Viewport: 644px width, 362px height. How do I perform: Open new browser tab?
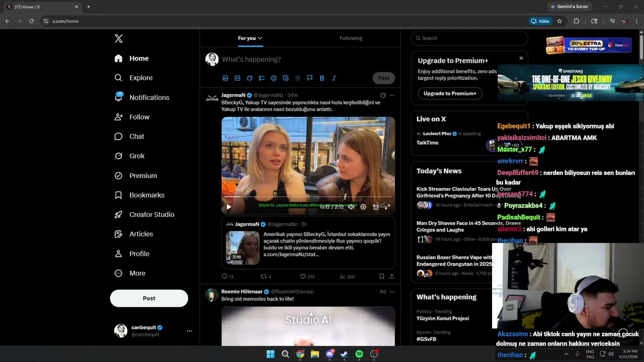coord(89,7)
